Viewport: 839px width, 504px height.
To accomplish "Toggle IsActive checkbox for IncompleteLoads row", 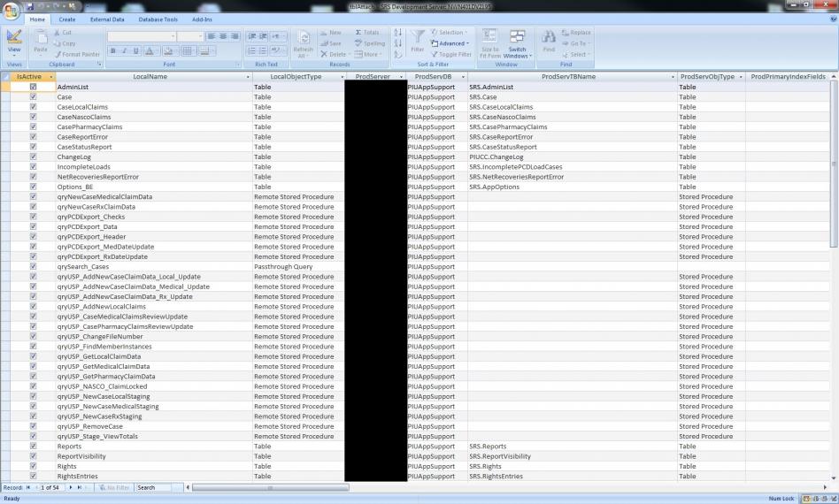I will pos(33,166).
